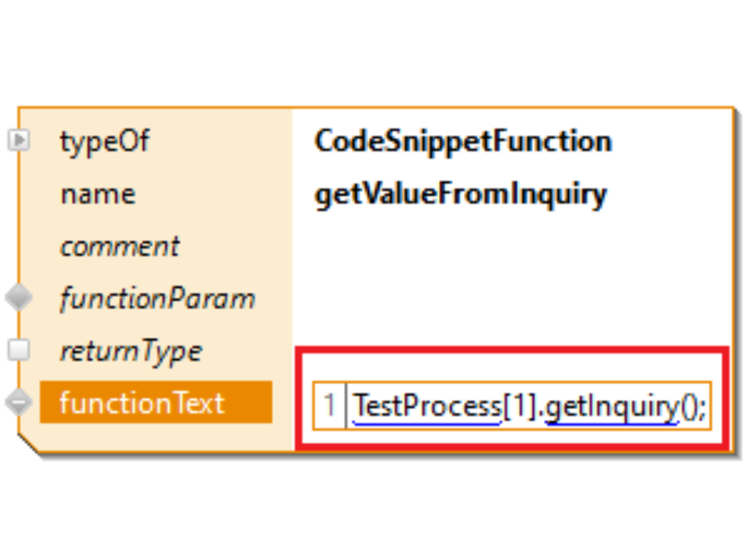Click line number 1 in code editor
Image resolution: width=747 pixels, height=560 pixels.
[x=329, y=405]
